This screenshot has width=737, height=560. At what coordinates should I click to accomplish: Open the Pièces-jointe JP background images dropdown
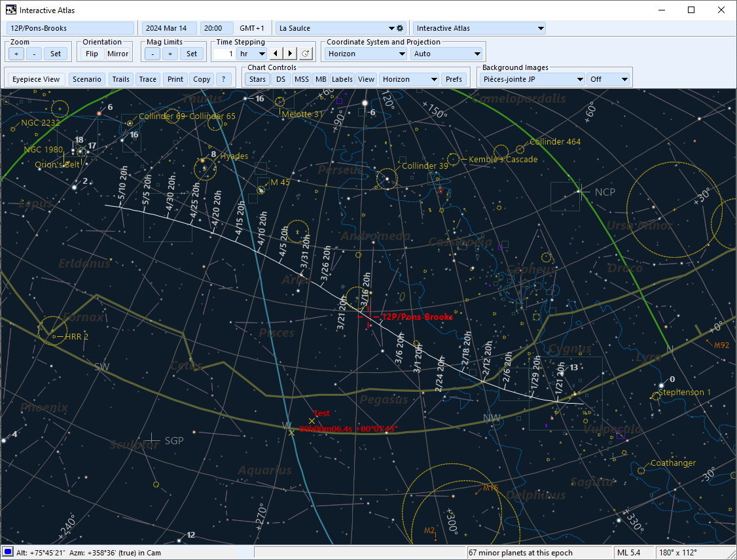[x=533, y=79]
